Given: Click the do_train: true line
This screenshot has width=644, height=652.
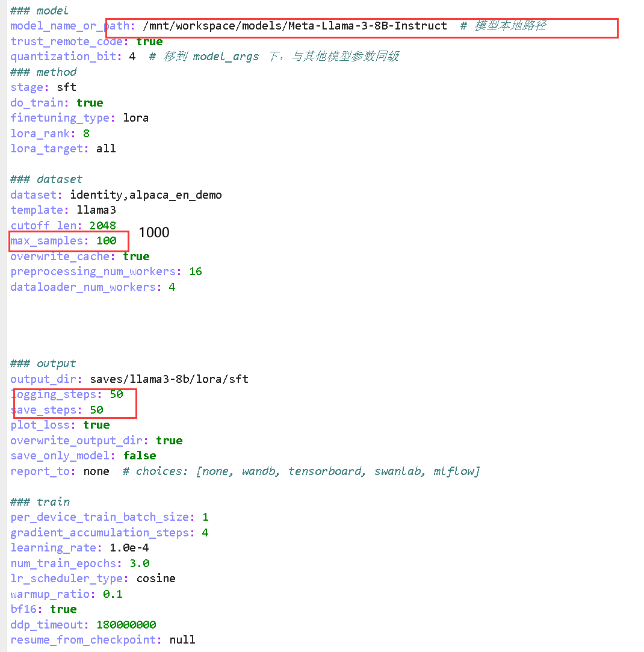Looking at the screenshot, I should pyautogui.click(x=57, y=103).
